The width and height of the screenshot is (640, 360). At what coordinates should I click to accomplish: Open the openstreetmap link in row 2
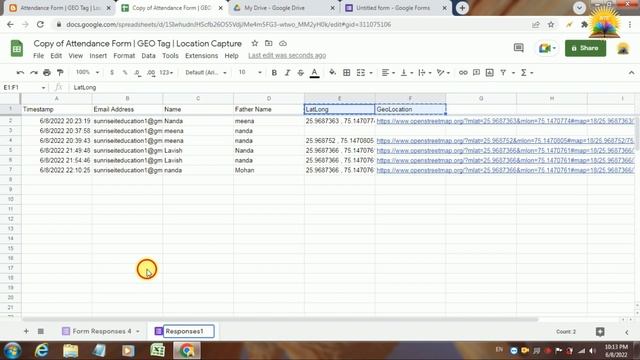point(505,121)
